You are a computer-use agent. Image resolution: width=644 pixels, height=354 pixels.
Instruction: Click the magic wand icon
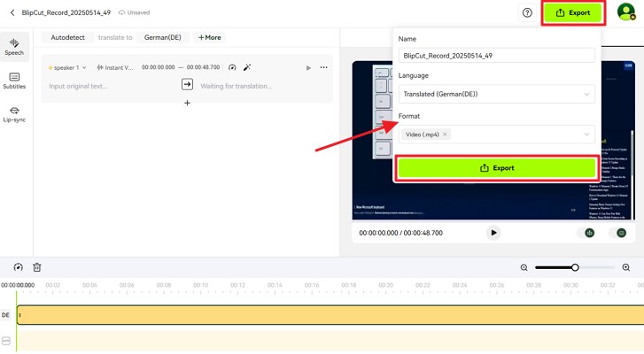point(247,67)
